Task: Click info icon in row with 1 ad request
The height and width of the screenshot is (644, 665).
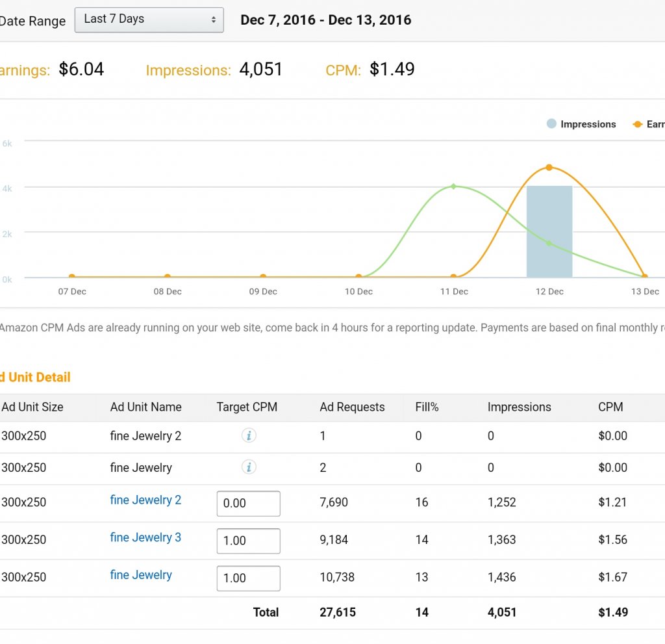Action: point(249,435)
